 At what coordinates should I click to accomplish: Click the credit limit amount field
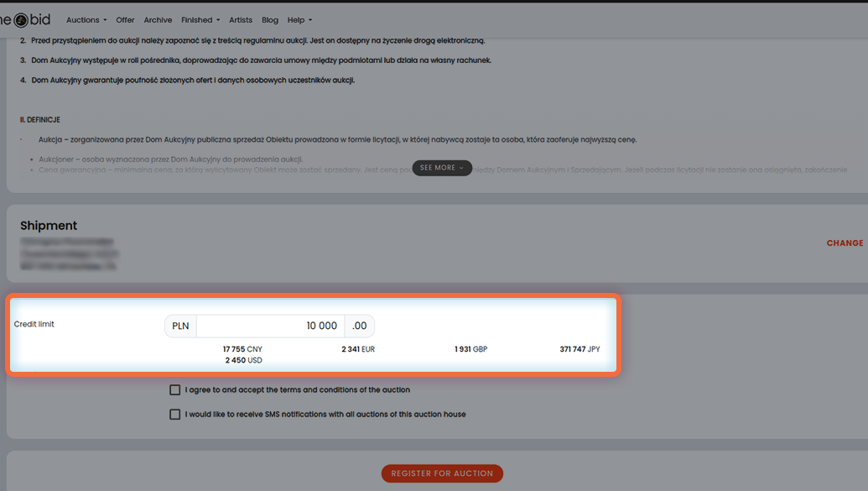tap(270, 326)
